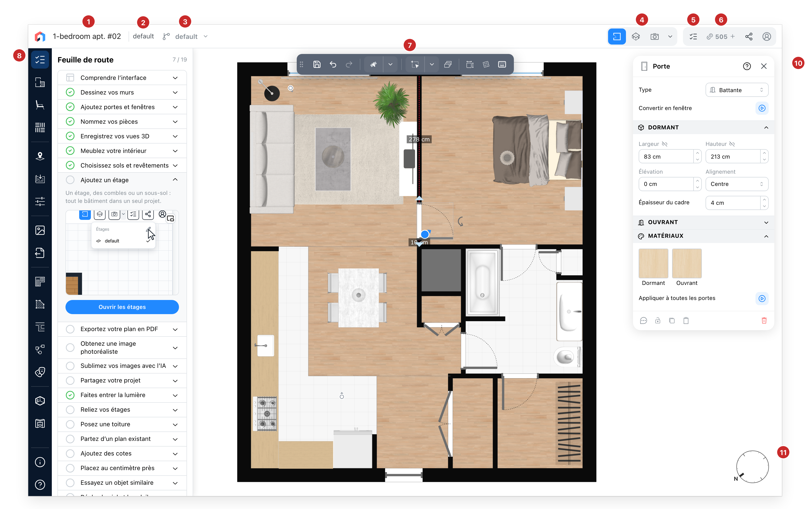Image resolution: width=812 pixels, height=509 pixels.
Task: Click the share icon in top bar
Action: point(748,36)
